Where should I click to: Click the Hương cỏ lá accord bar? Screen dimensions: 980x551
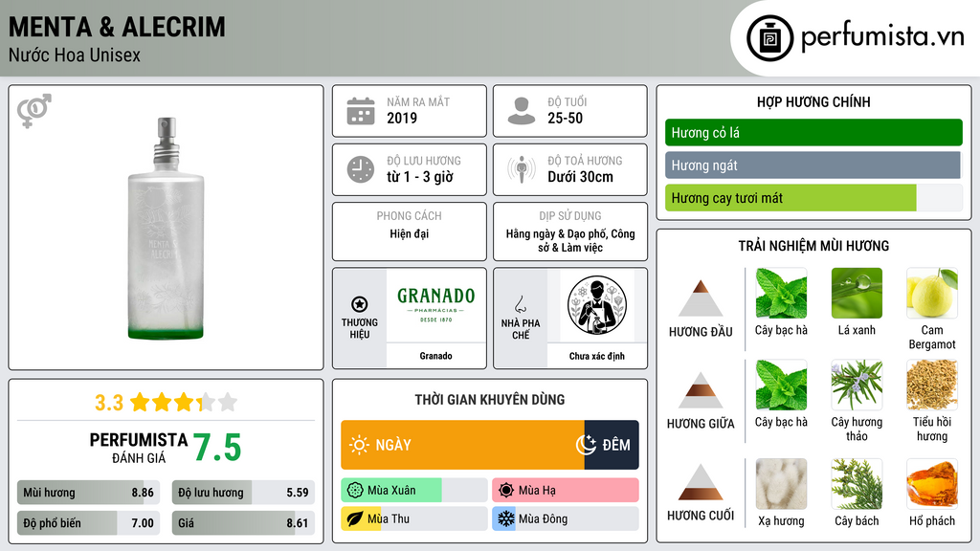click(813, 132)
